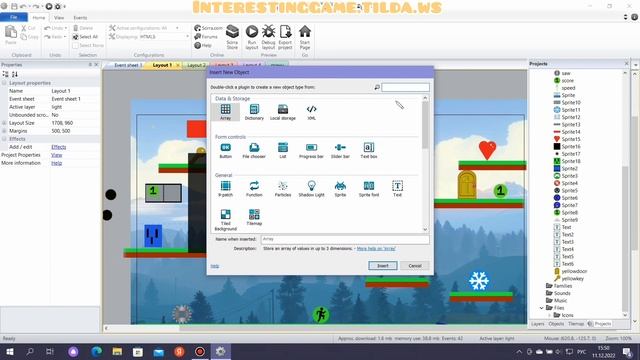Select the Sprite plugin in General
This screenshot has width=640, height=360.
[340, 189]
